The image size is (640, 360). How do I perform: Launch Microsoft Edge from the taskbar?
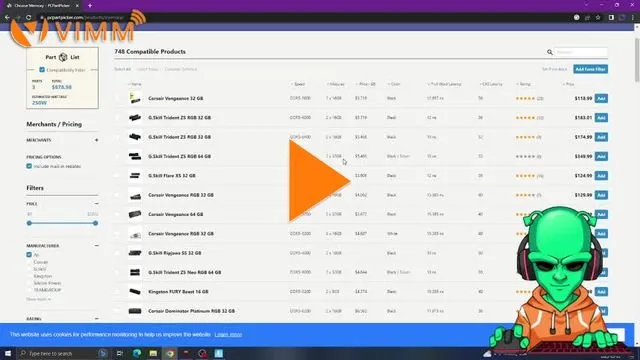click(137, 353)
